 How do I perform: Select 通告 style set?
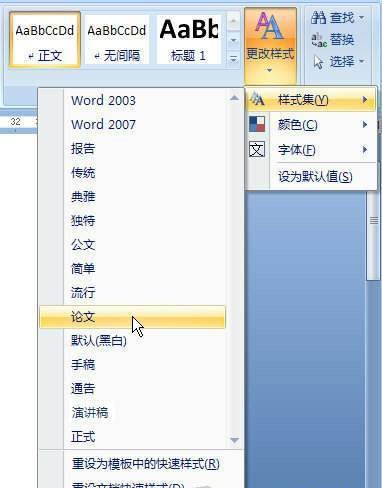pyautogui.click(x=132, y=389)
